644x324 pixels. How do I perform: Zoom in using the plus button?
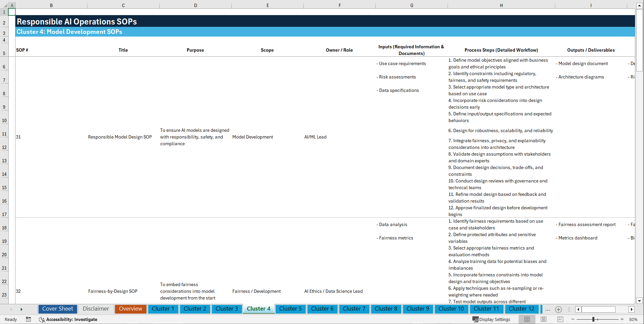pyautogui.click(x=623, y=319)
